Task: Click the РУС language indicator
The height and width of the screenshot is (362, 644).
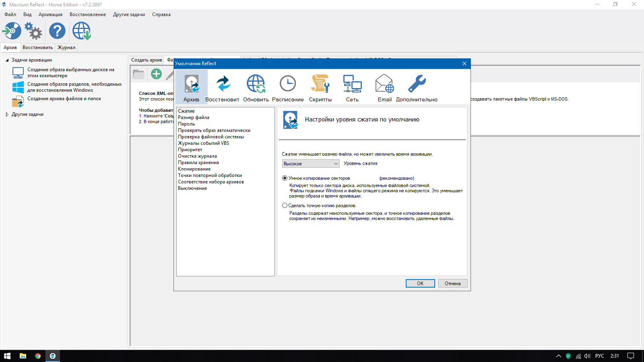Action: (x=600, y=356)
